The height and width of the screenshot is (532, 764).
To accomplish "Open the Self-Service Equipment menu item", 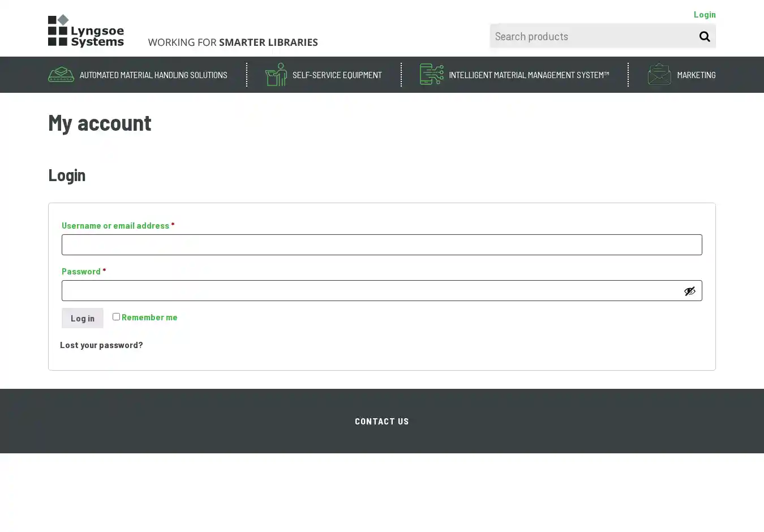I will (337, 75).
